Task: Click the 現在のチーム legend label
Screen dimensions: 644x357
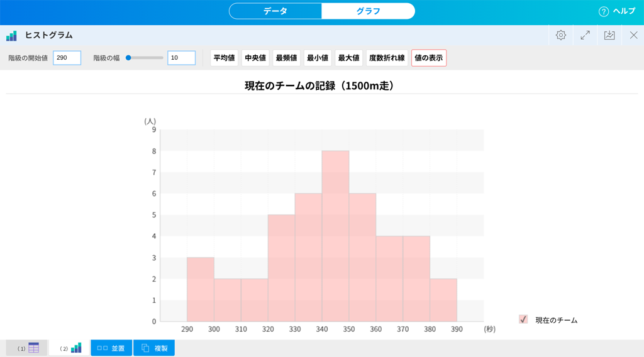Action: tap(557, 320)
